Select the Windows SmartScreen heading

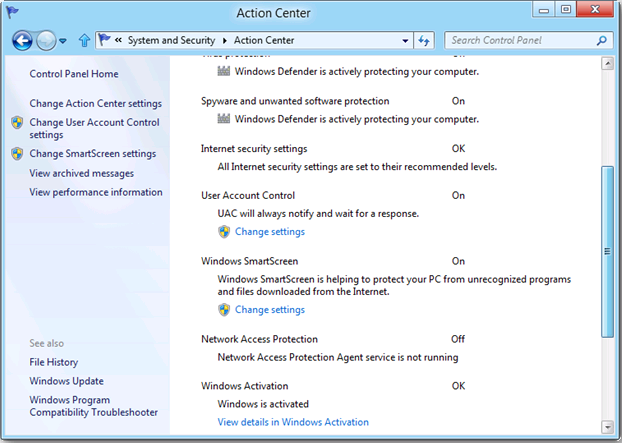pyautogui.click(x=250, y=261)
